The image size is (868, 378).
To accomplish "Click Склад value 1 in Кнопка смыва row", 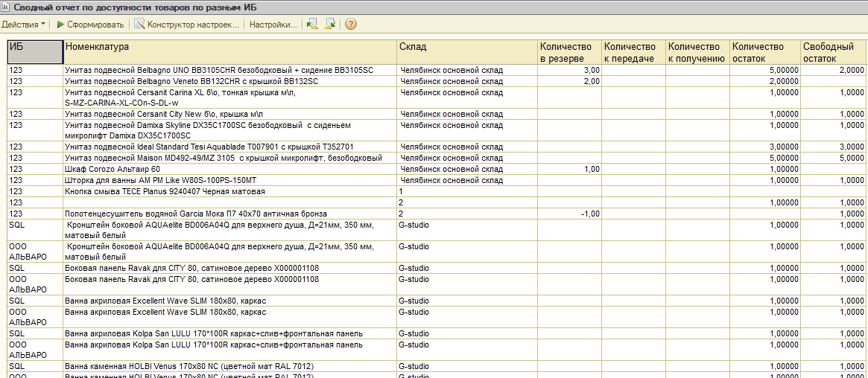I will 467,191.
